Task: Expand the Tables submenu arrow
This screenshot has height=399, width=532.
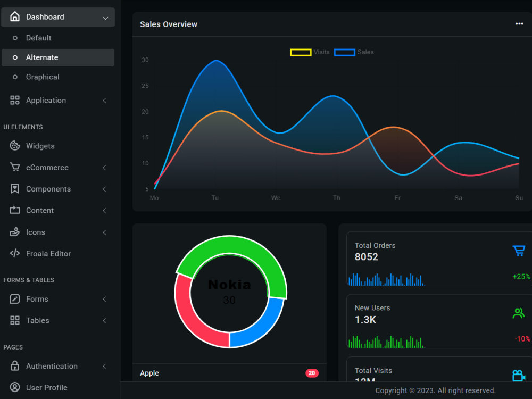Action: pyautogui.click(x=104, y=321)
